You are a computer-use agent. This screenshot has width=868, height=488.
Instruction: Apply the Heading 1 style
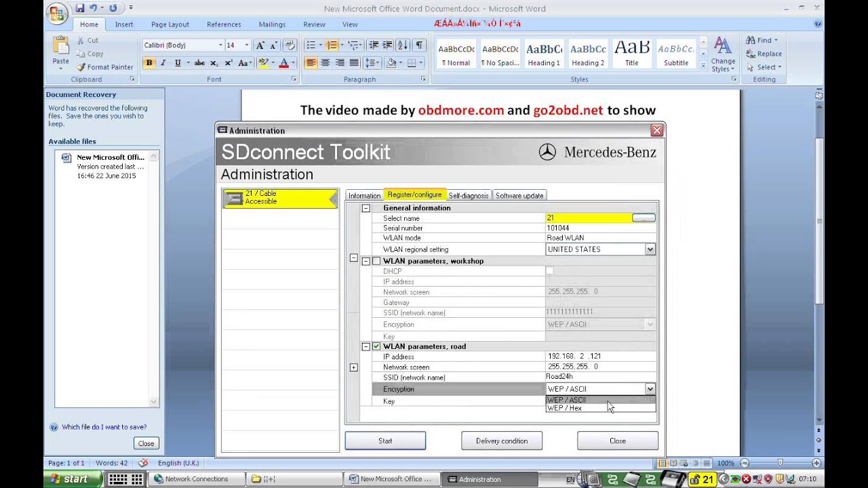click(544, 54)
